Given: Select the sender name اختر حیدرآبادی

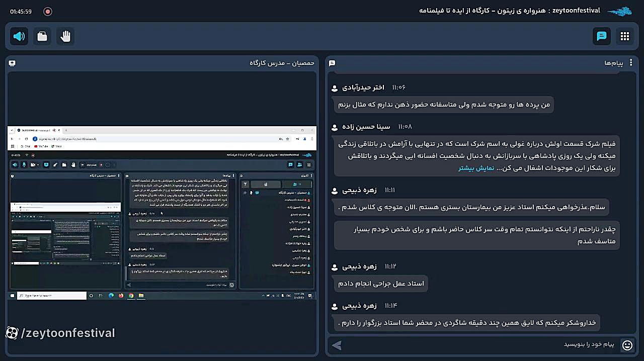Looking at the screenshot, I should click(x=363, y=87).
